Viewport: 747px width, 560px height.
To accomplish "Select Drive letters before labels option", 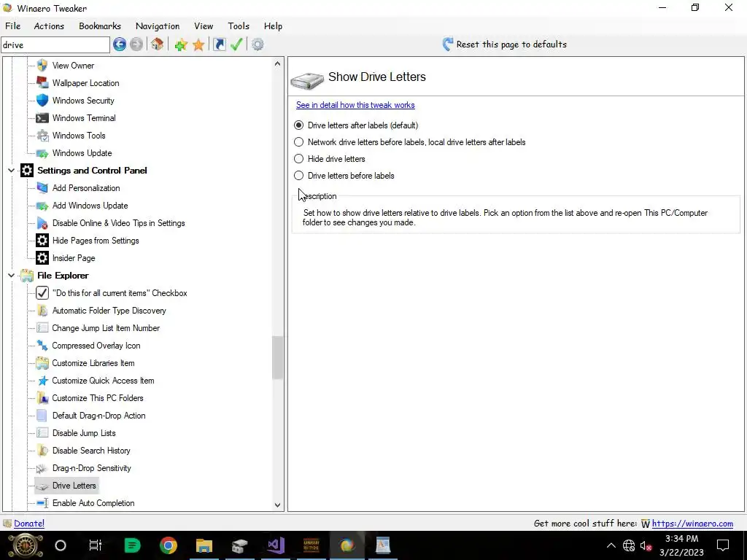I will (x=344, y=175).
